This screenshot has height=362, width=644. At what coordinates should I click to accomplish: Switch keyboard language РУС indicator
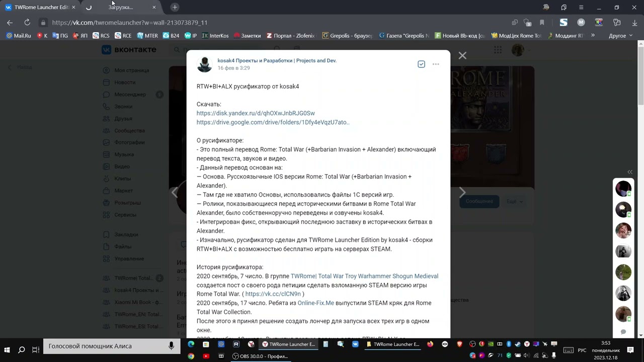582,350
